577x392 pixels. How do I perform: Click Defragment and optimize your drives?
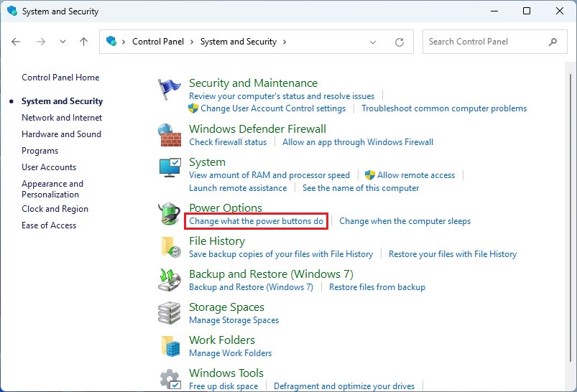pyautogui.click(x=344, y=386)
